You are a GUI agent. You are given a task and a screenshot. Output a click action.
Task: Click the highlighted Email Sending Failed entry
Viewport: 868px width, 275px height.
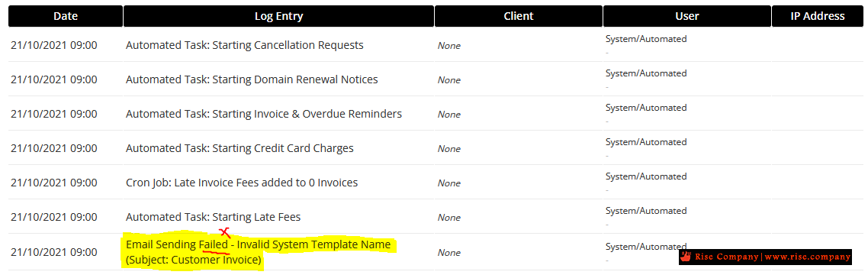pyautogui.click(x=258, y=252)
